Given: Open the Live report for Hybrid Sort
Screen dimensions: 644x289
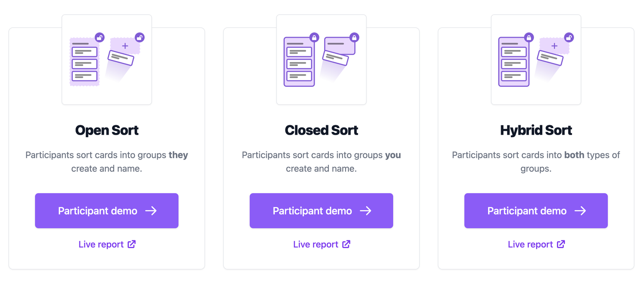Looking at the screenshot, I should point(536,244).
